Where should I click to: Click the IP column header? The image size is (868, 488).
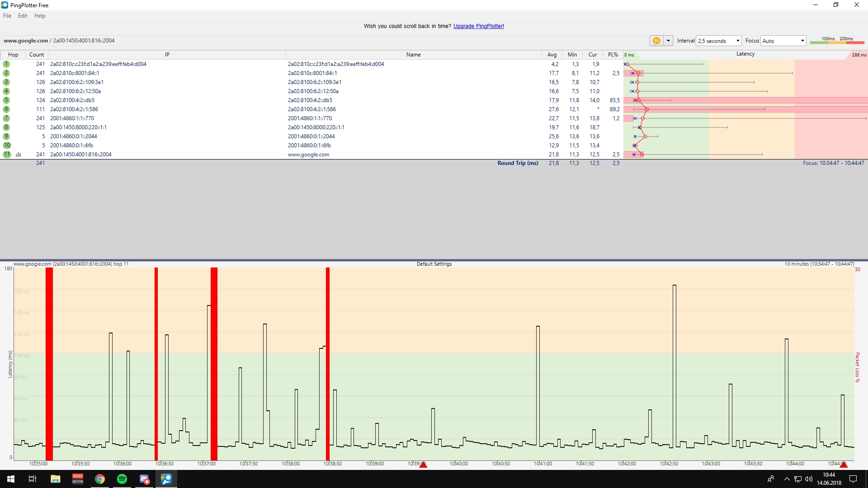pos(167,55)
